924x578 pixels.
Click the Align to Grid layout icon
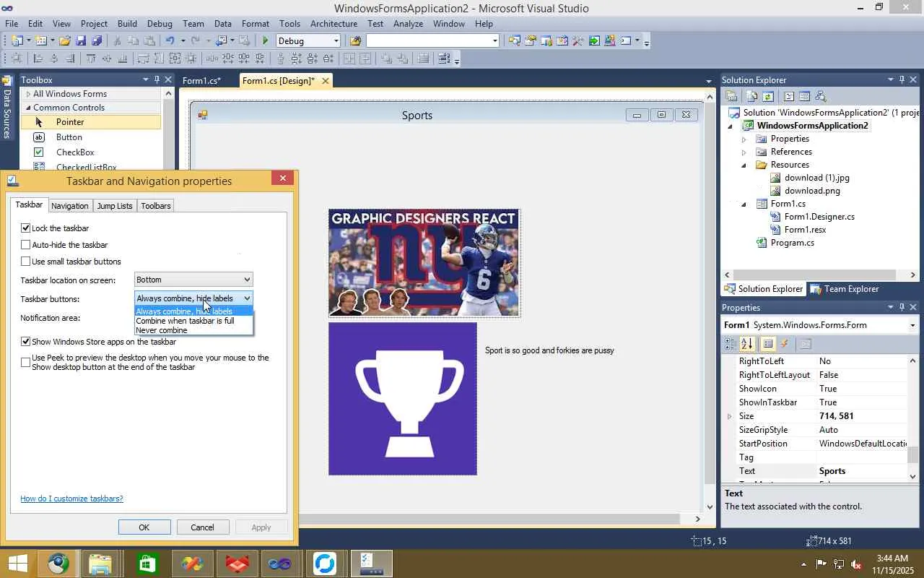pos(16,59)
